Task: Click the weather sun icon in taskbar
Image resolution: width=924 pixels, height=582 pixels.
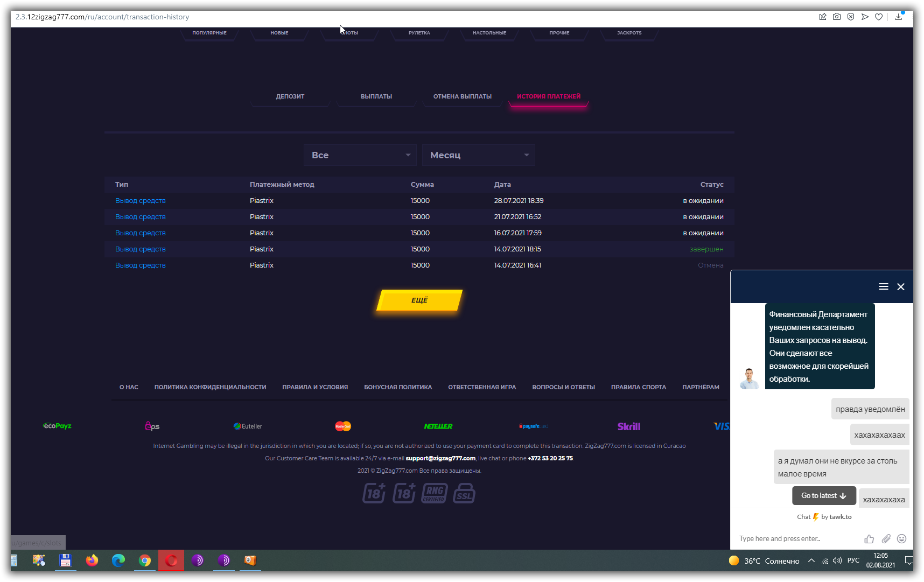Action: (733, 560)
